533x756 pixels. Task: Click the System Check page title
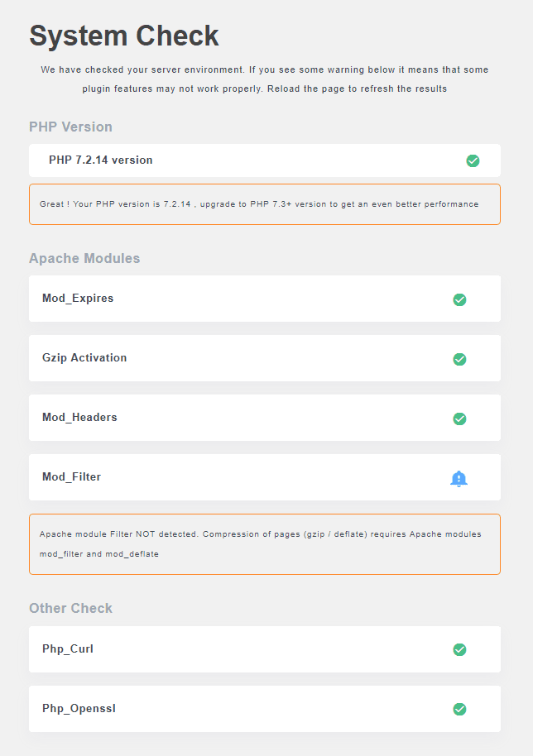(x=124, y=36)
